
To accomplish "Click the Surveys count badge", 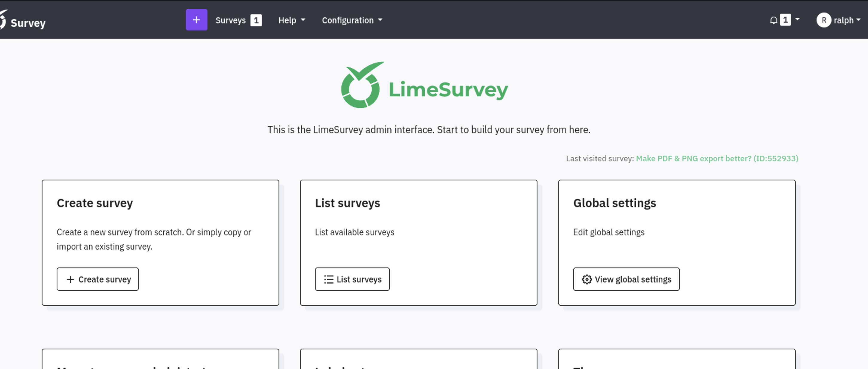I will click(x=256, y=20).
